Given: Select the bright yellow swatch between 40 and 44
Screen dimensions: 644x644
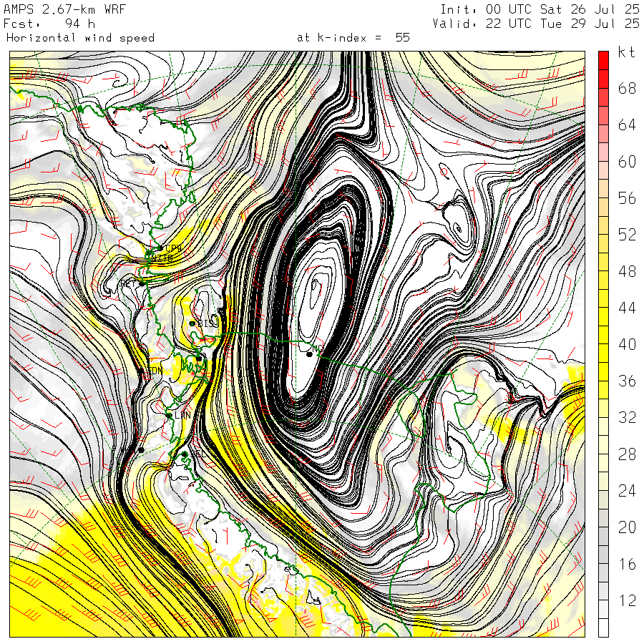Looking at the screenshot, I should click(603, 335).
